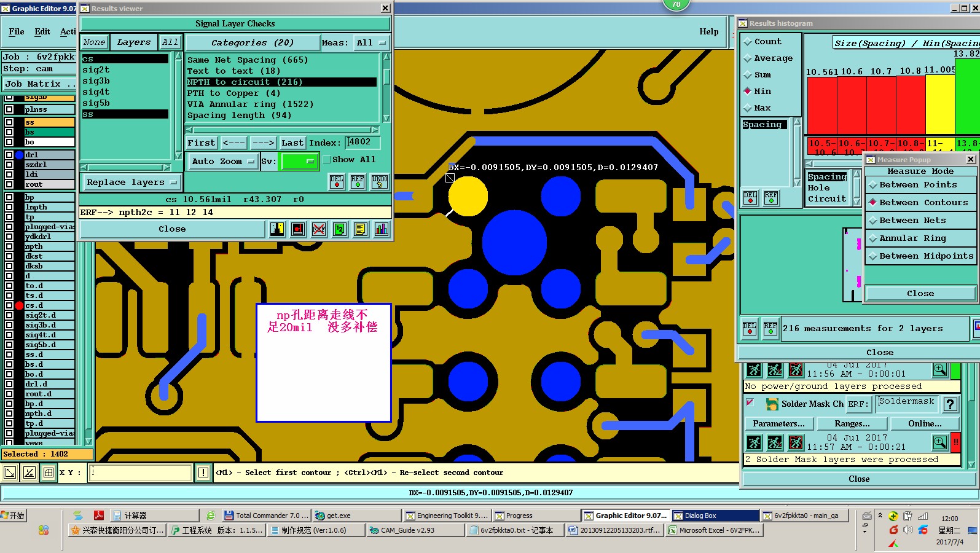Click the UNDO icon in Results viewer
Viewport: 980px width, 553px height.
tap(380, 181)
